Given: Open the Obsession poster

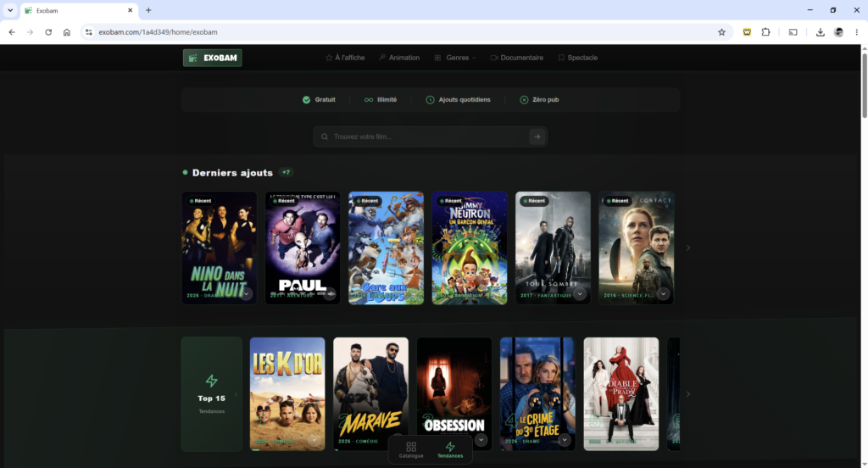Looking at the screenshot, I should point(454,393).
